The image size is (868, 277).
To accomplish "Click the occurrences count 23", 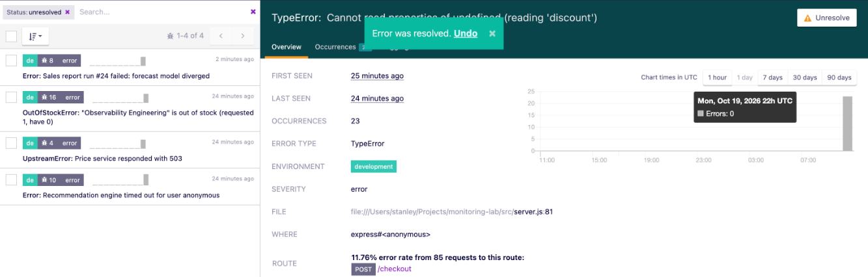I will click(355, 121).
